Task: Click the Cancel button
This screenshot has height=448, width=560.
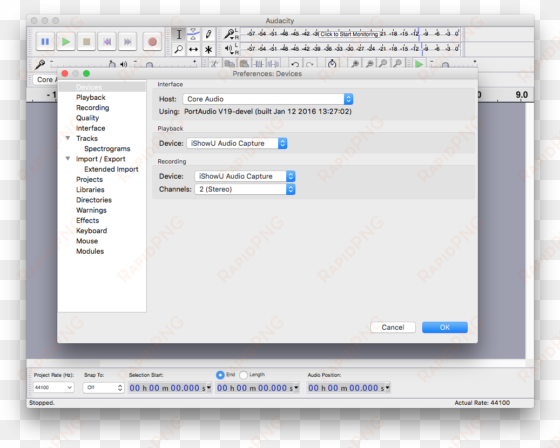Action: [393, 327]
